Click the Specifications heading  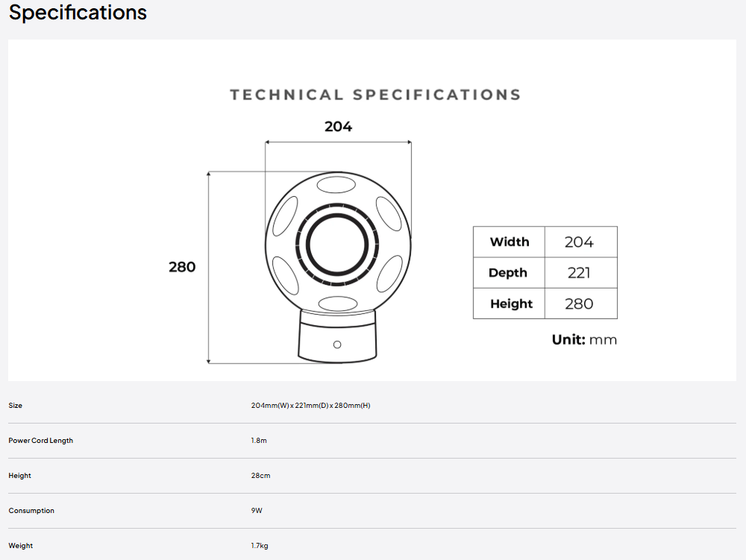(x=78, y=13)
